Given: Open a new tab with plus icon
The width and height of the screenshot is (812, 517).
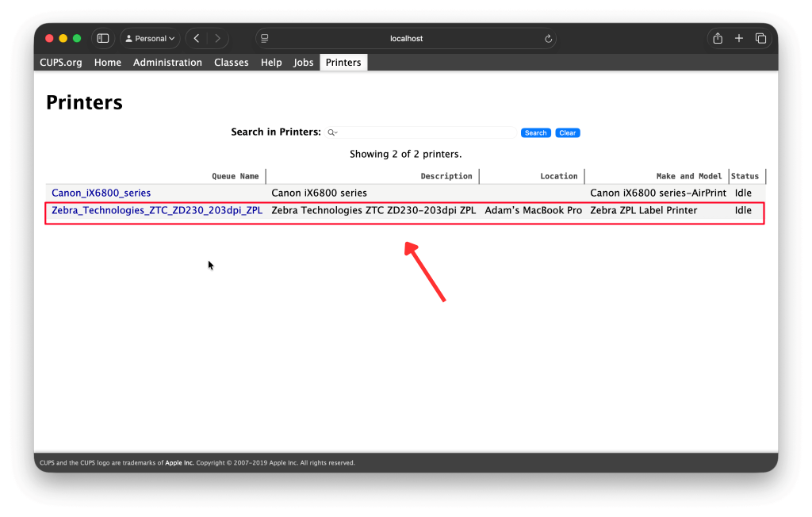Looking at the screenshot, I should pyautogui.click(x=739, y=38).
